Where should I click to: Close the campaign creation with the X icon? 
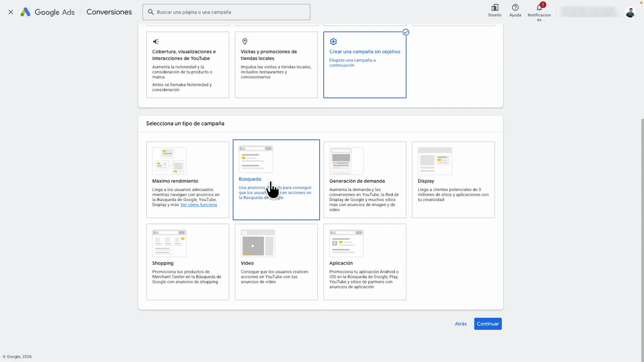pos(11,12)
